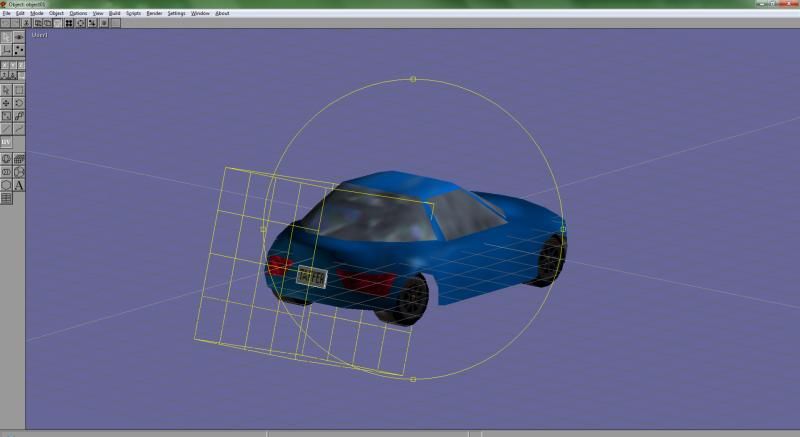Select the arrow Edit mode tool

6,37
